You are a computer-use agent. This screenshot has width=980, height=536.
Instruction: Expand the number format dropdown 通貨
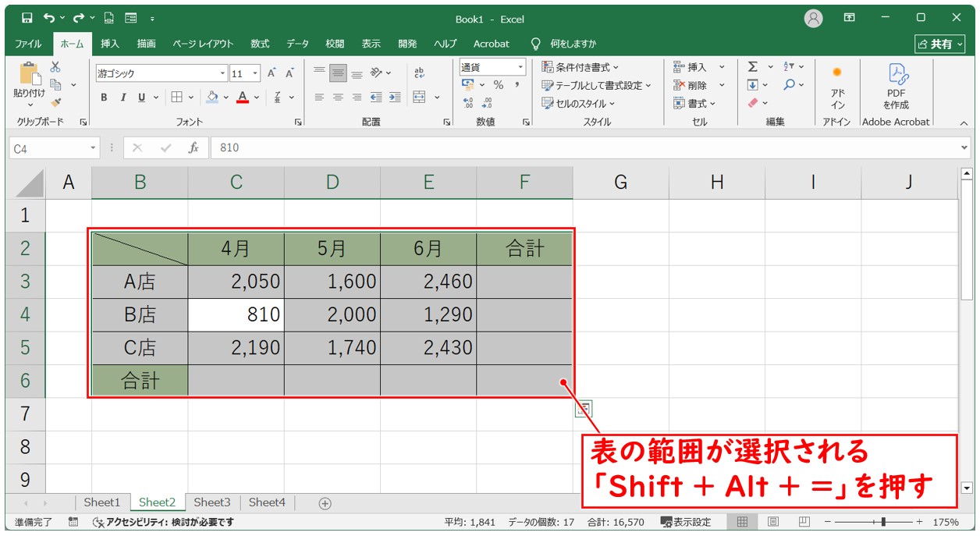point(520,67)
